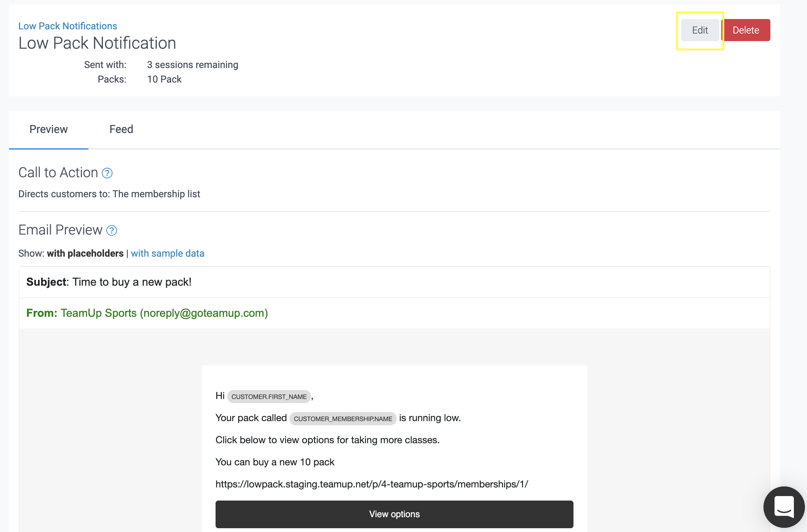Viewport: 807px width, 532px height.
Task: Click the Call to Action help icon
Action: pos(107,173)
